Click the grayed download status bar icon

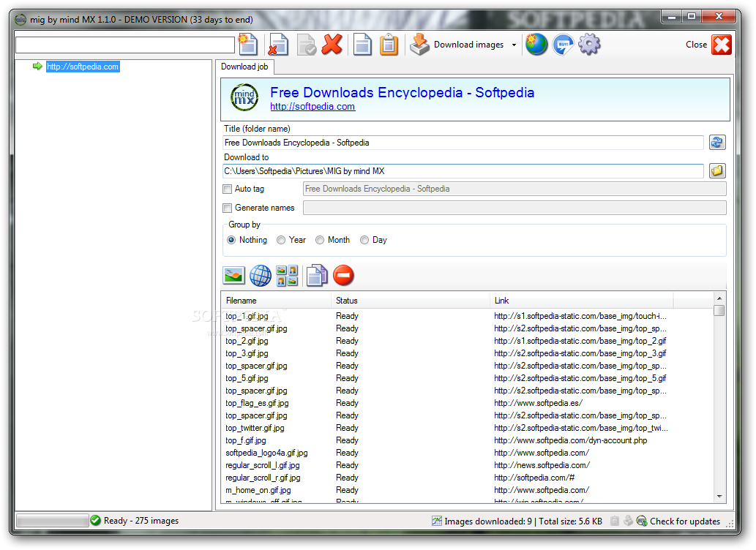pos(628,521)
